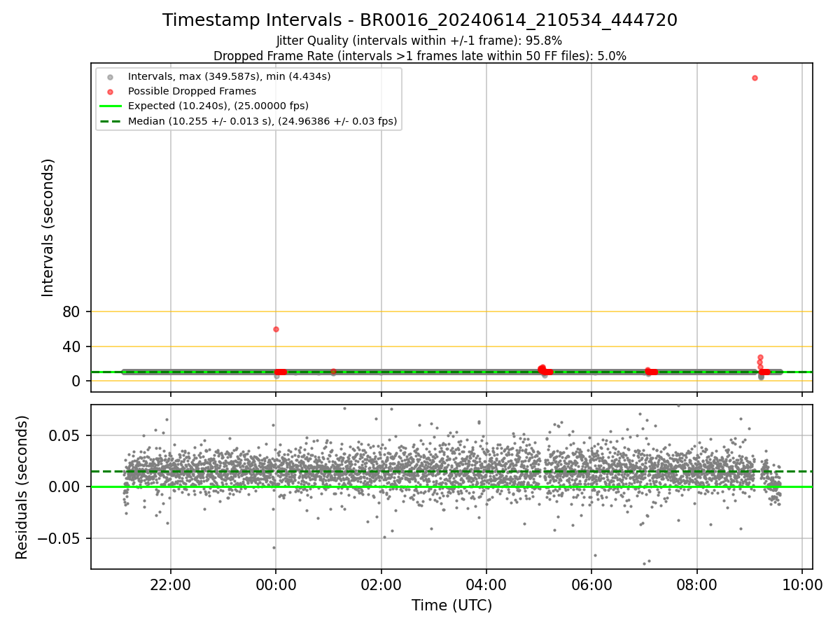Click the Dropped Frame Rate subtitle text
This screenshot has height=630, width=840.
(x=420, y=55)
